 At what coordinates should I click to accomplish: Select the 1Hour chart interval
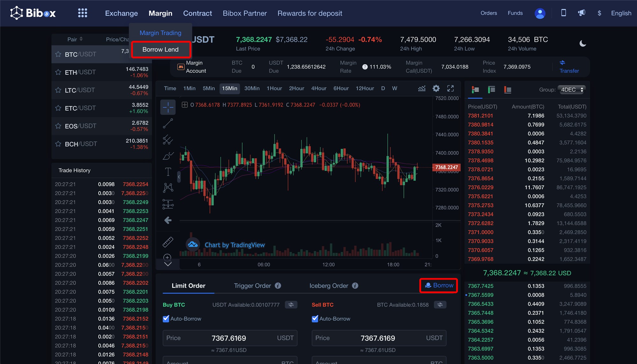point(274,88)
